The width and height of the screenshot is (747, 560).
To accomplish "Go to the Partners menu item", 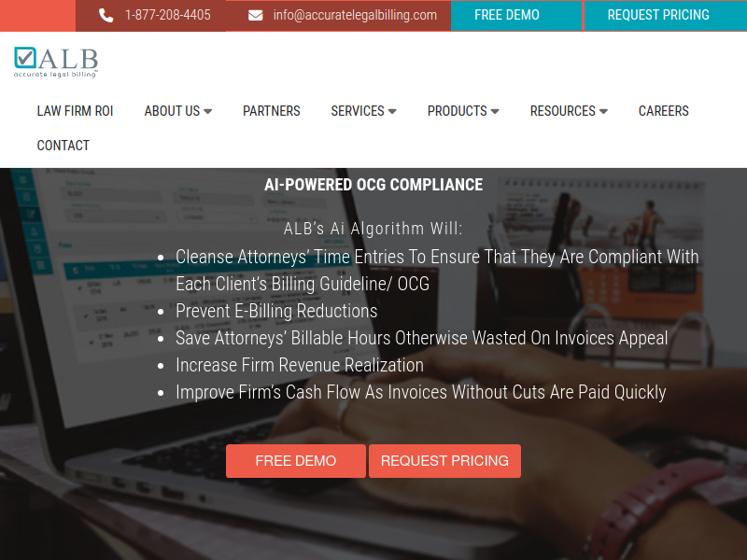I will click(x=272, y=111).
